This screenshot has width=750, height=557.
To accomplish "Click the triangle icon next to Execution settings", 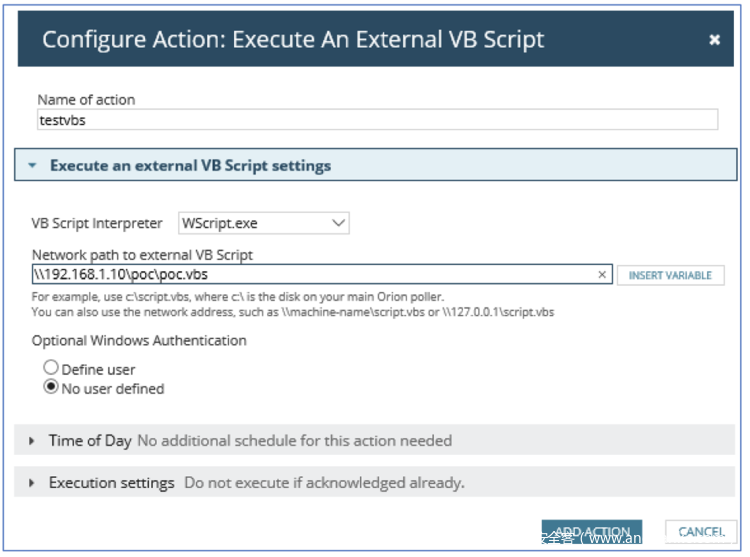I will tap(33, 483).
